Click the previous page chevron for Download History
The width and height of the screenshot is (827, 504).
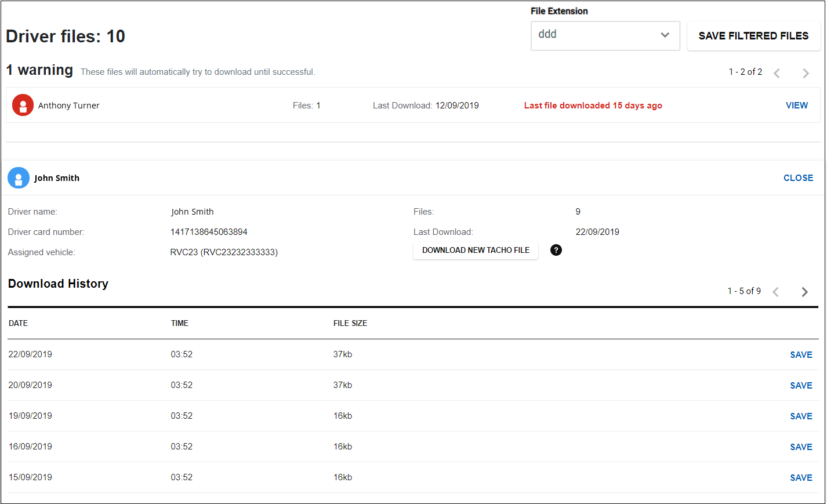coord(775,292)
